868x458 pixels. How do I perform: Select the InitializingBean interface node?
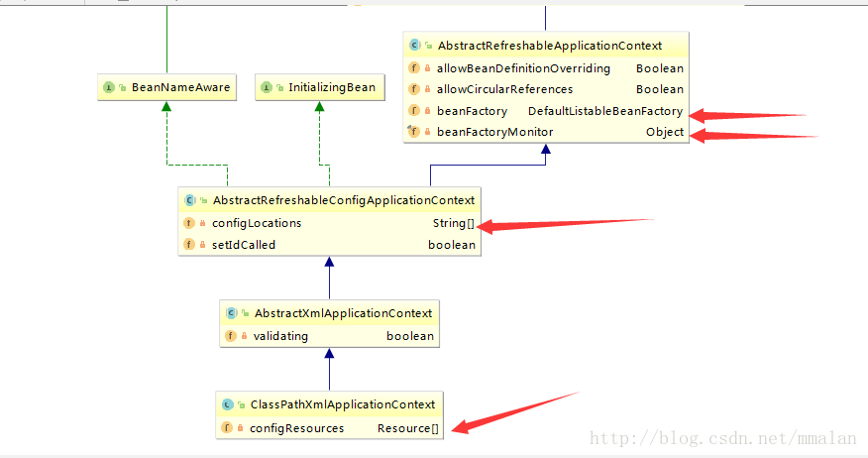[x=319, y=87]
